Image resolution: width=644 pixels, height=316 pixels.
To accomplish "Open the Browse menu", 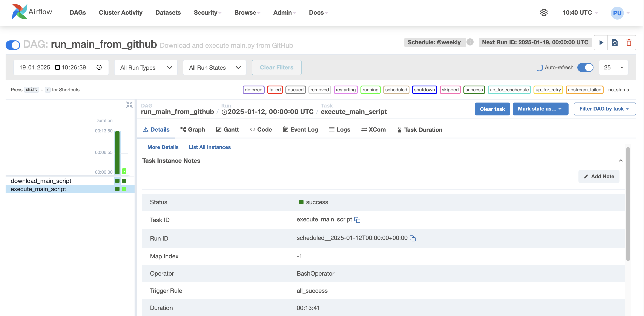I will (x=247, y=12).
